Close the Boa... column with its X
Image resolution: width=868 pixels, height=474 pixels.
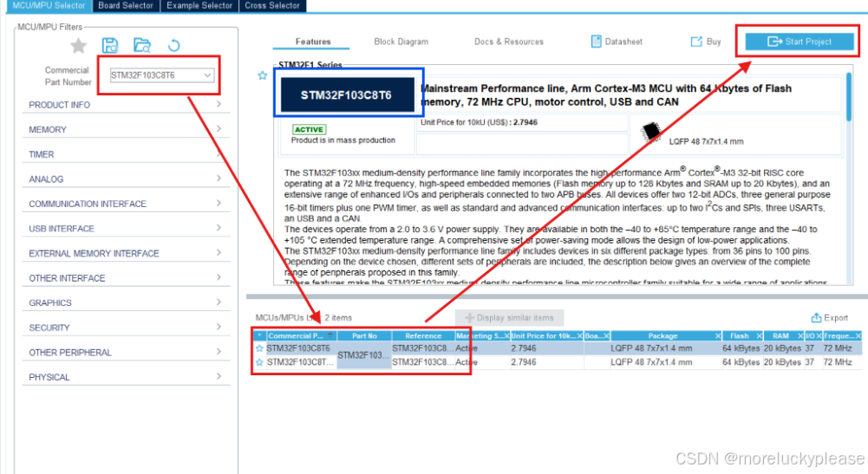point(606,335)
